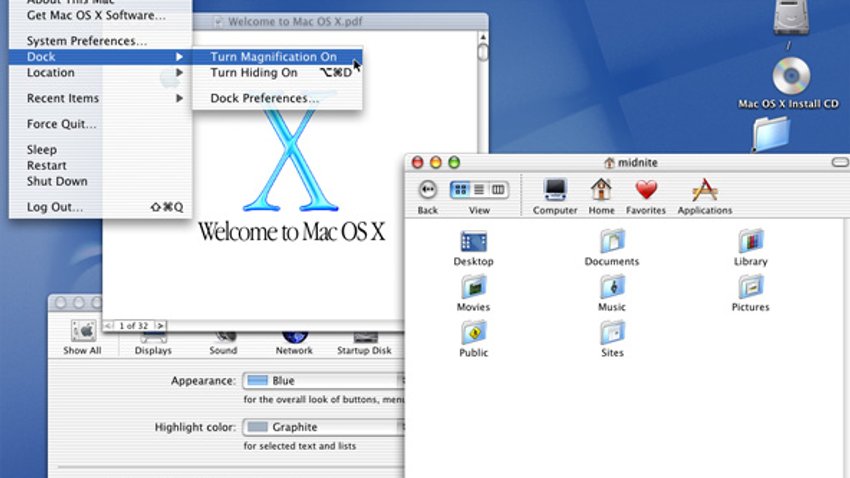Select the folder icon on the desktop
This screenshot has width=850, height=478.
pyautogui.click(x=771, y=134)
